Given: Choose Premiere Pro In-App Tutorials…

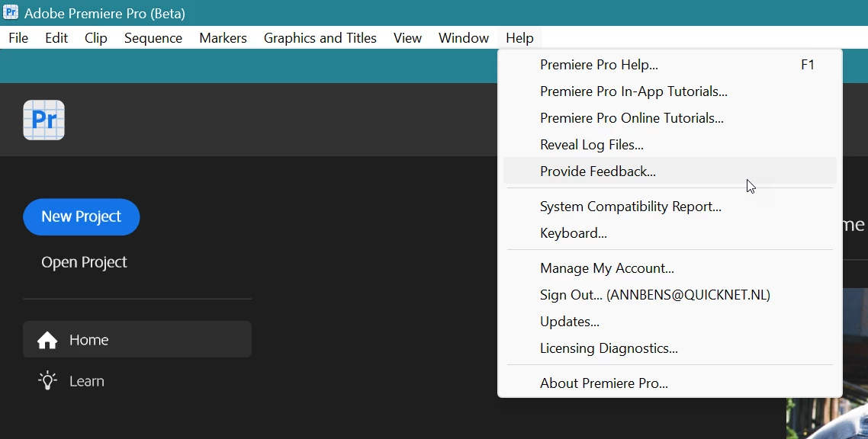Looking at the screenshot, I should (x=670, y=91).
